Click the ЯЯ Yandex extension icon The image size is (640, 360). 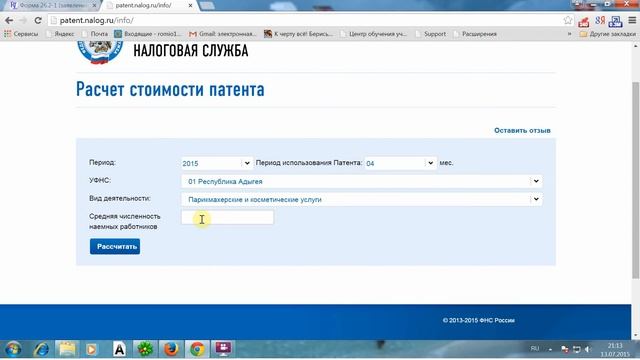pyautogui.click(x=600, y=20)
